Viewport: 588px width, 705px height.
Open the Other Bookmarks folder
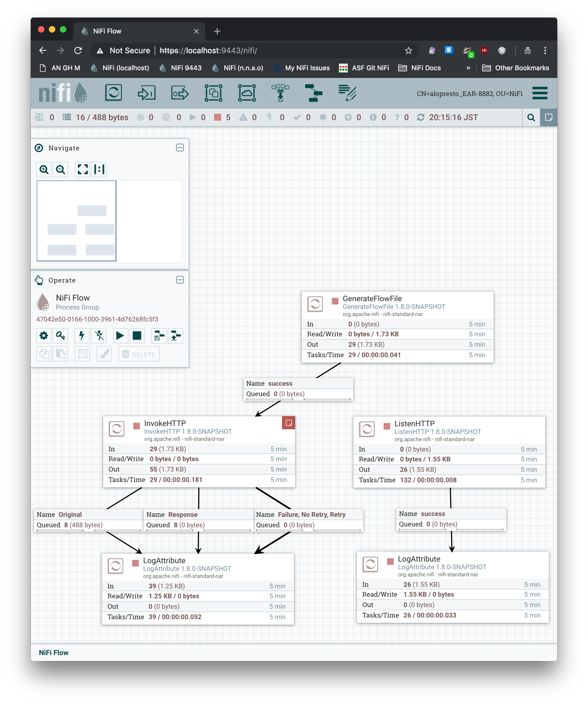(x=516, y=68)
